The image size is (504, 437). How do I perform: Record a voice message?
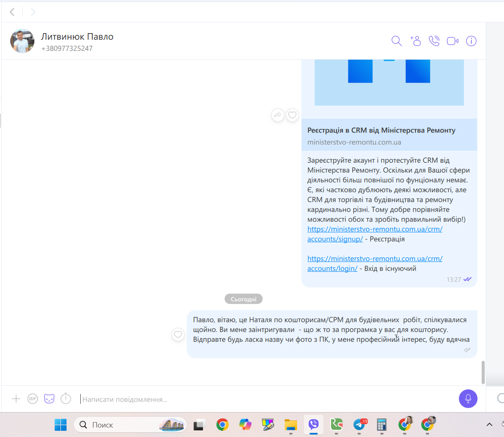coord(468,398)
